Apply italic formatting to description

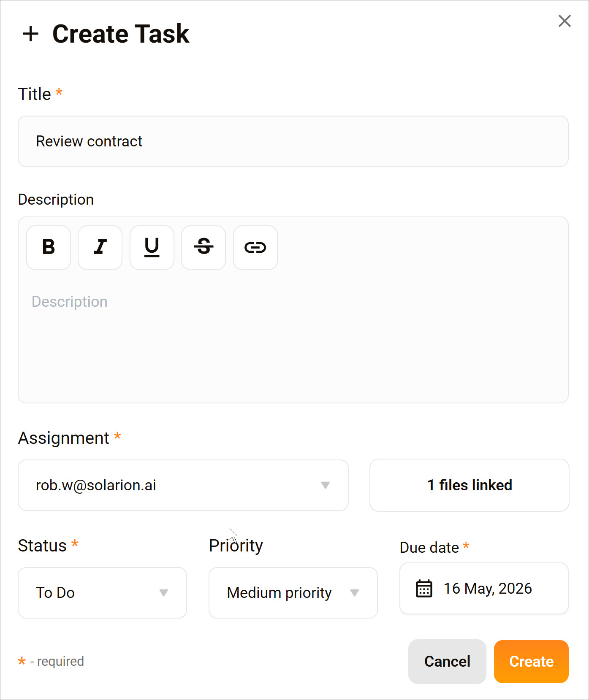point(100,247)
